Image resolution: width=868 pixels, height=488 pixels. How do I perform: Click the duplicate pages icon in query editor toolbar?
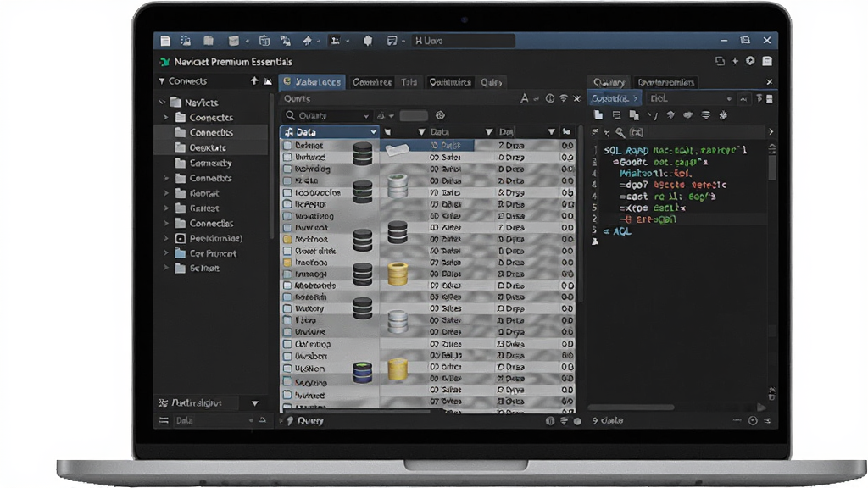634,115
